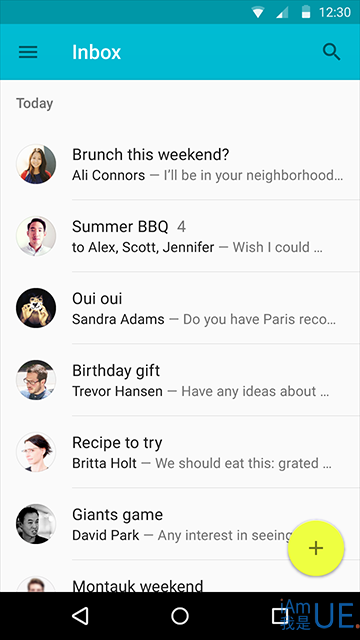
Task: Select Sandra Adams' avatar picture
Action: [x=36, y=308]
